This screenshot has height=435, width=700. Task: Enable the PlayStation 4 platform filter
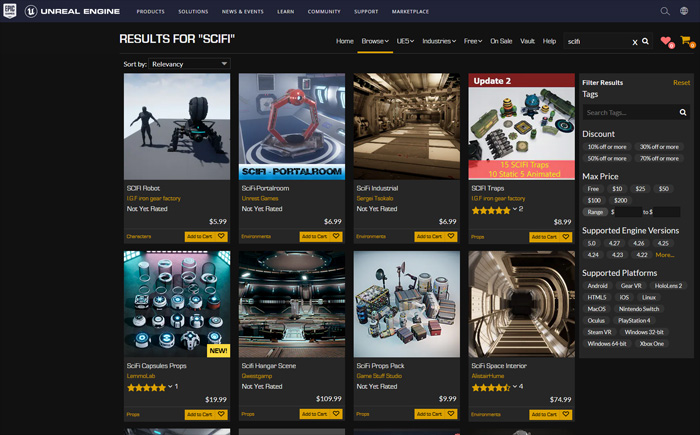pos(634,321)
